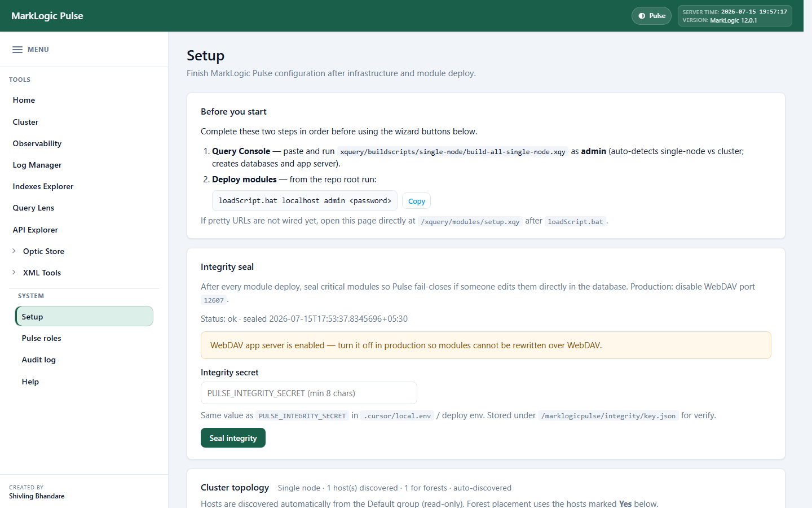Image resolution: width=812 pixels, height=508 pixels.
Task: Select the XML Tools item
Action: pyautogui.click(x=42, y=273)
